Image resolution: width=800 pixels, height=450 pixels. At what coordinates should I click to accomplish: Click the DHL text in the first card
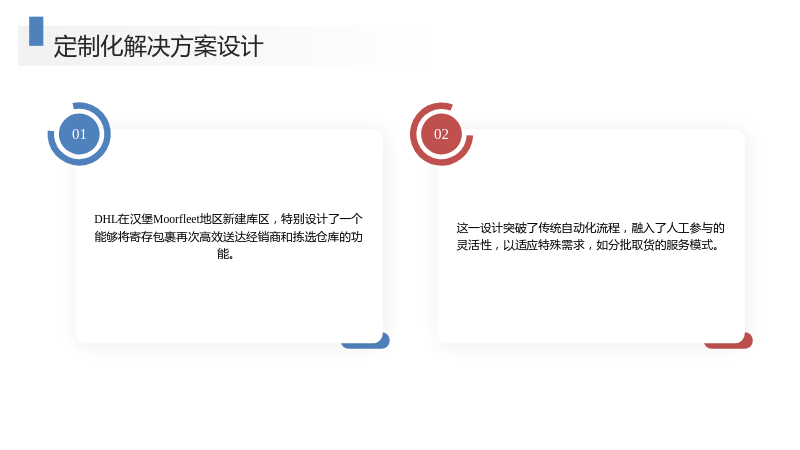(106, 219)
